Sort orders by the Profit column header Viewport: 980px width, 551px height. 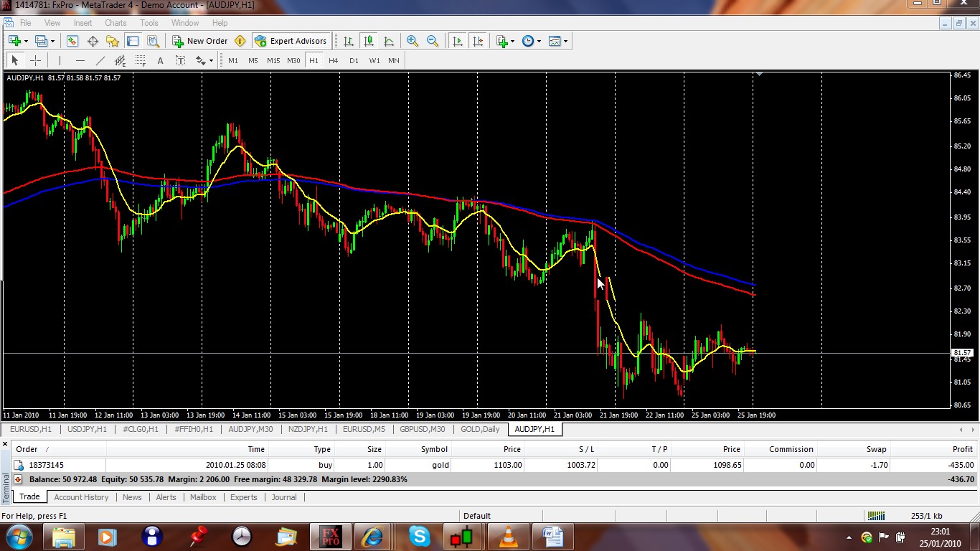933,449
